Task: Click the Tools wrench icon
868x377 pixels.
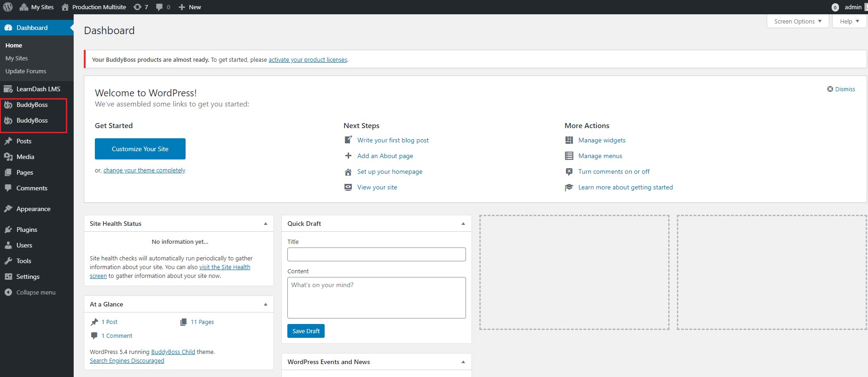Action: tap(8, 261)
